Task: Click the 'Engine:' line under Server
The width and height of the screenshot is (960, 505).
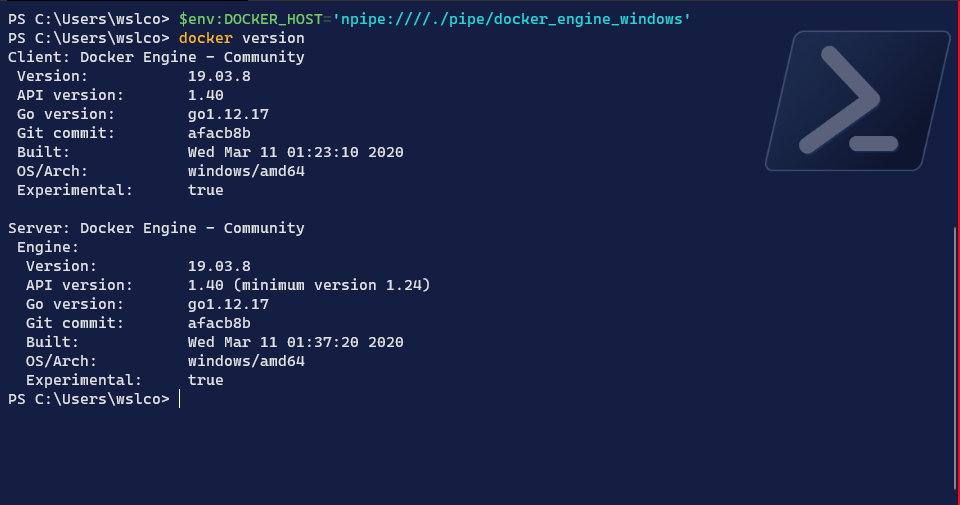Action: point(47,247)
